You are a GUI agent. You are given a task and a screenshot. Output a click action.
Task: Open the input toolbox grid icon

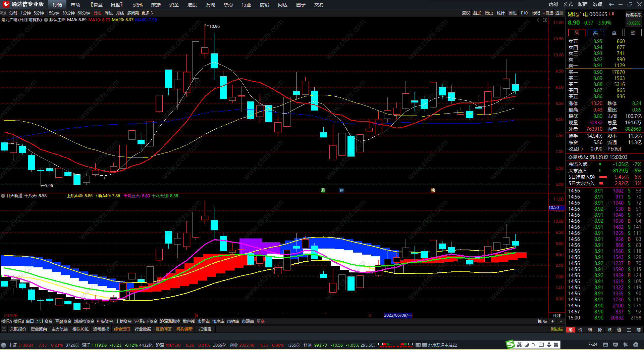[556, 345]
